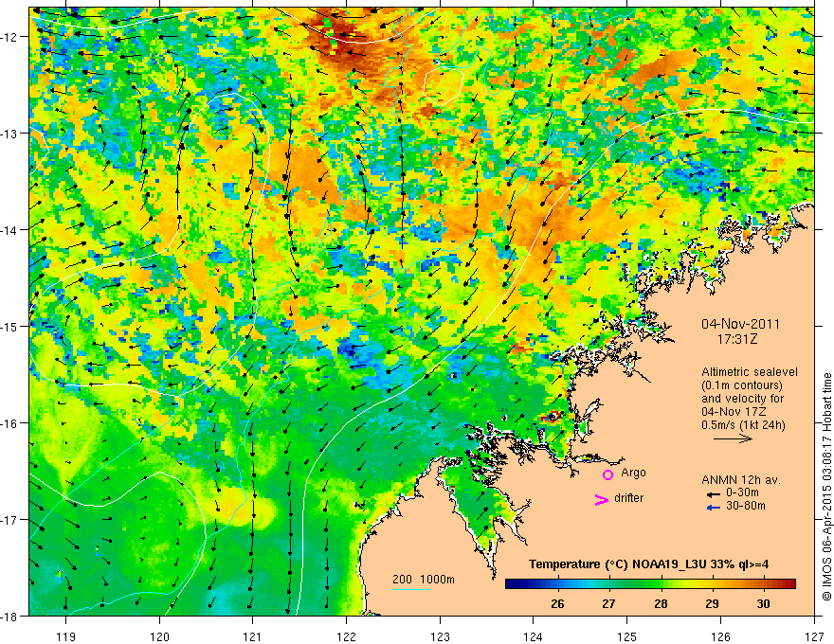The image size is (834, 644).
Task: Click the black 0-30m arrow symbol
Action: [713, 494]
